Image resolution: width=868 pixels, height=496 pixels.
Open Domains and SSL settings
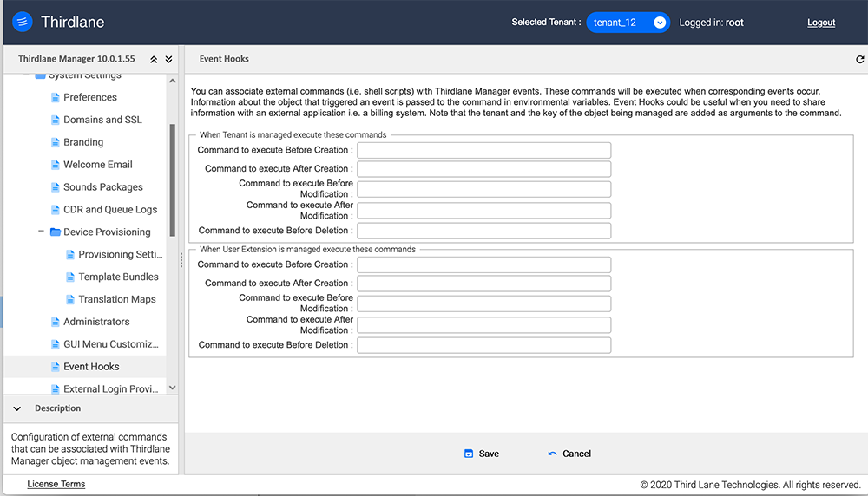[102, 120]
